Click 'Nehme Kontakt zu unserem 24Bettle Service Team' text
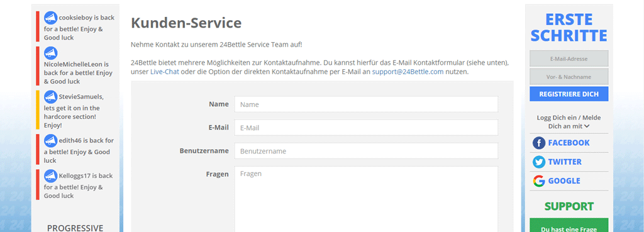The width and height of the screenshot is (644, 232). pyautogui.click(x=216, y=45)
